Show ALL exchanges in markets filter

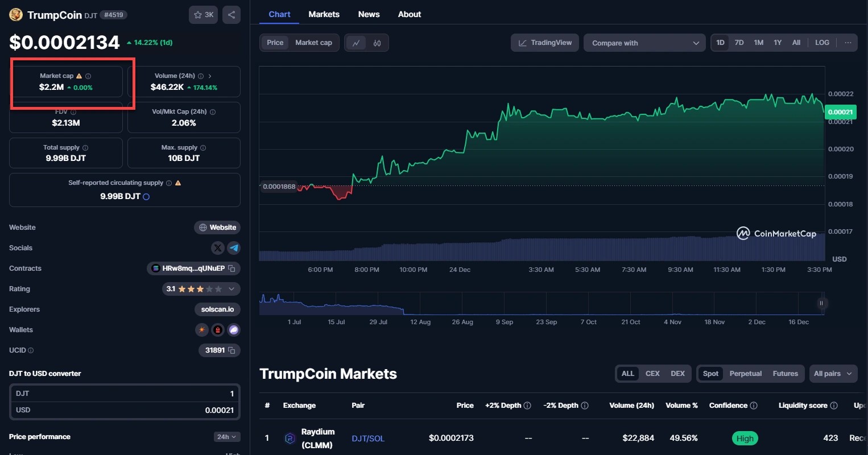(x=627, y=374)
